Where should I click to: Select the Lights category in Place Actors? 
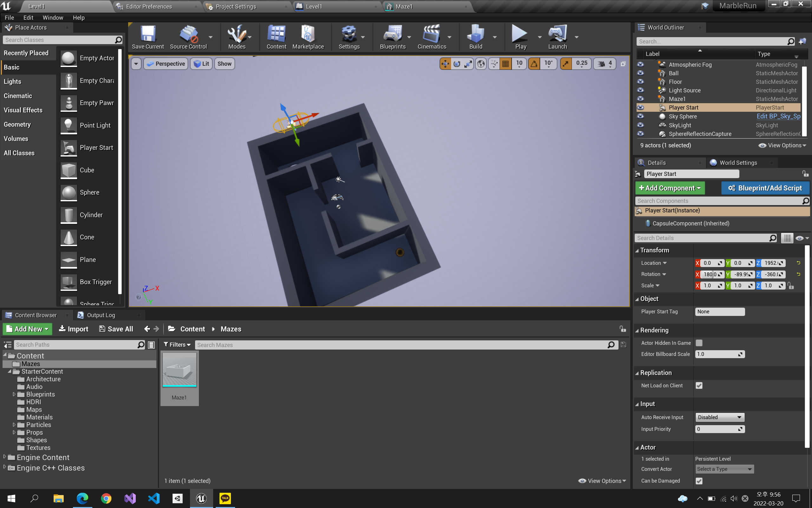[x=12, y=81]
